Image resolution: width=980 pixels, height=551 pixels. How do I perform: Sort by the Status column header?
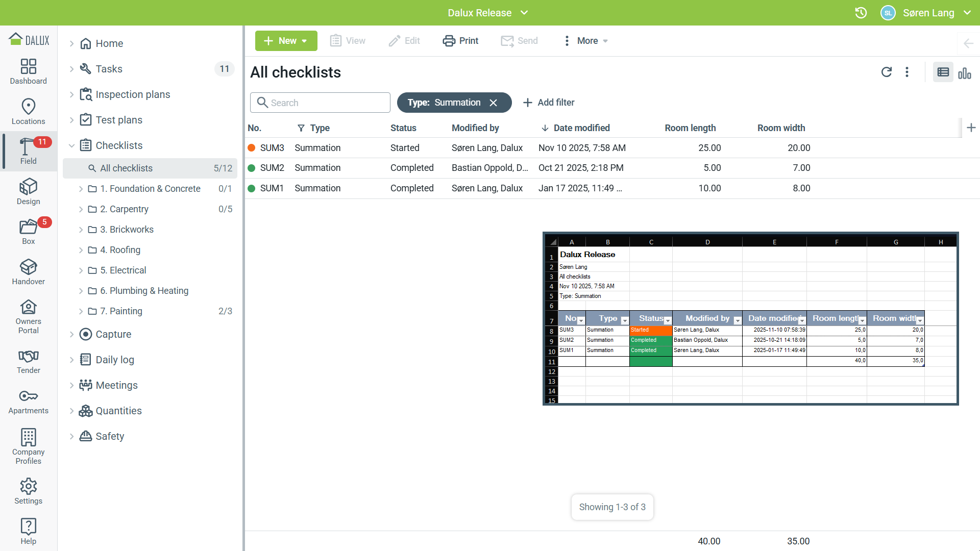click(x=403, y=128)
